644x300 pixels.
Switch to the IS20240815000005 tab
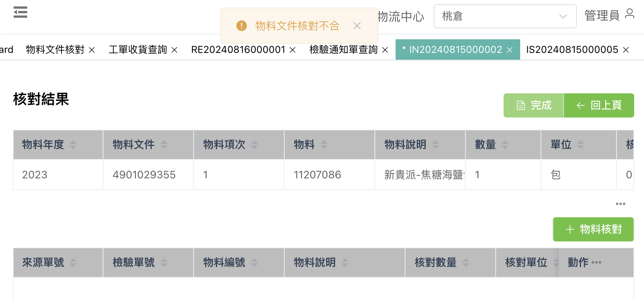[572, 50]
